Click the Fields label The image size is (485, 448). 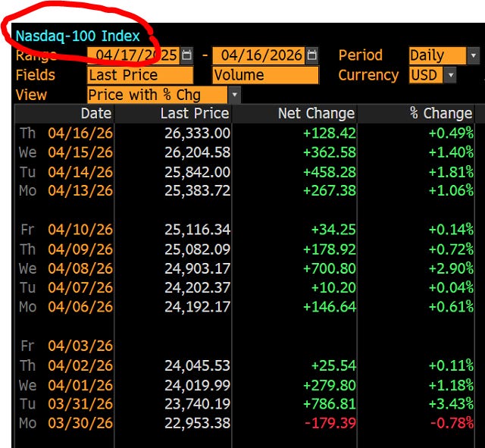click(x=36, y=75)
